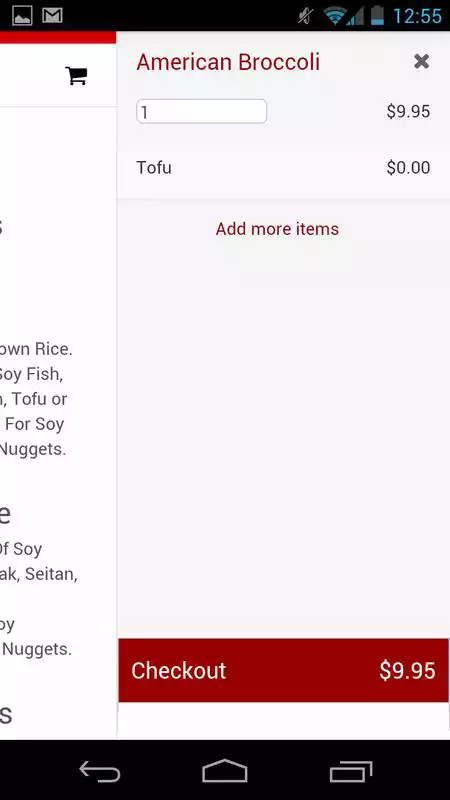The width and height of the screenshot is (450, 800).
Task: Tap the $0.00 price next to Tofu
Action: click(408, 168)
